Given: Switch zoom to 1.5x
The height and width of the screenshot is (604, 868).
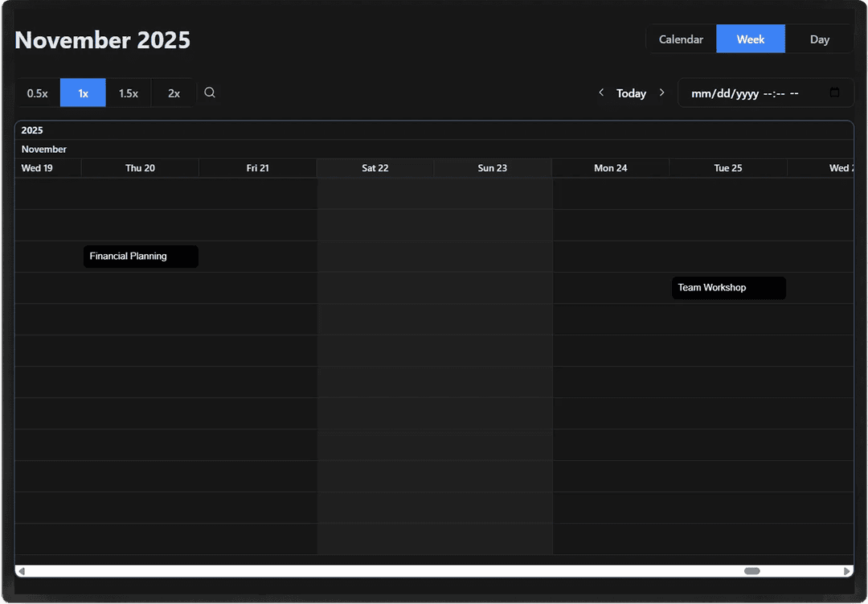Looking at the screenshot, I should pyautogui.click(x=129, y=93).
